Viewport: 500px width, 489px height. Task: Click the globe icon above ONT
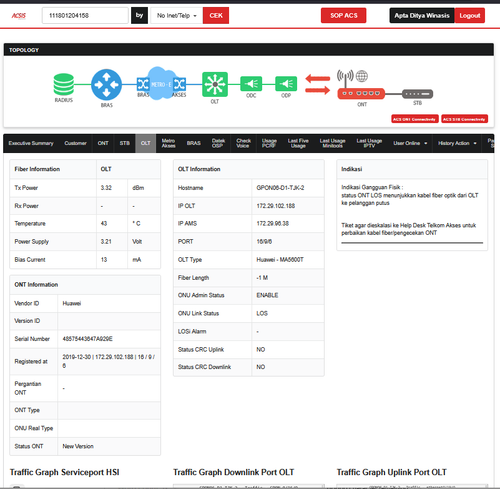coord(362,76)
